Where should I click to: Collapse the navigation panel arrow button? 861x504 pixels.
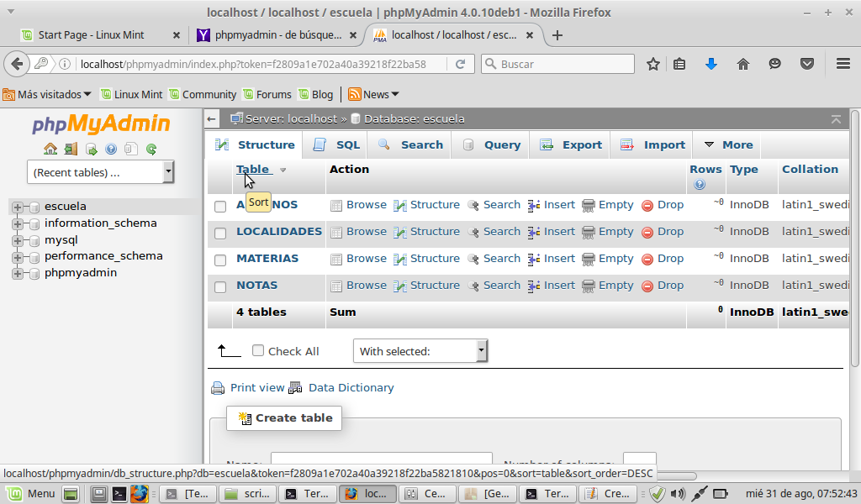[x=212, y=119]
